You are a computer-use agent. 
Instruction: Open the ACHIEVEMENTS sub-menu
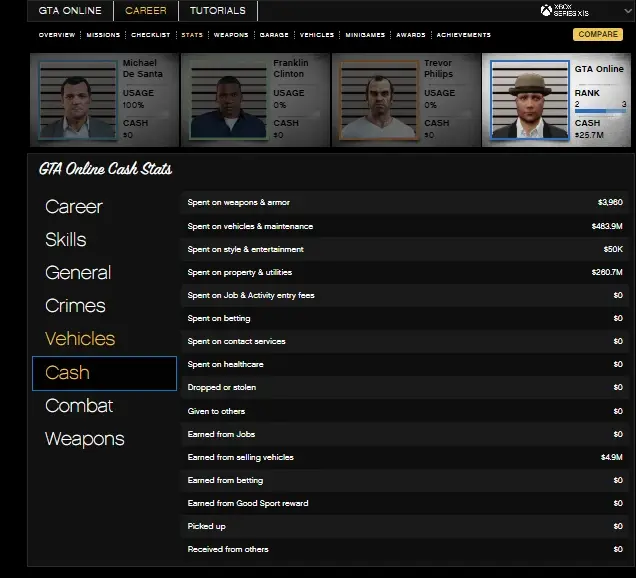pyautogui.click(x=464, y=35)
